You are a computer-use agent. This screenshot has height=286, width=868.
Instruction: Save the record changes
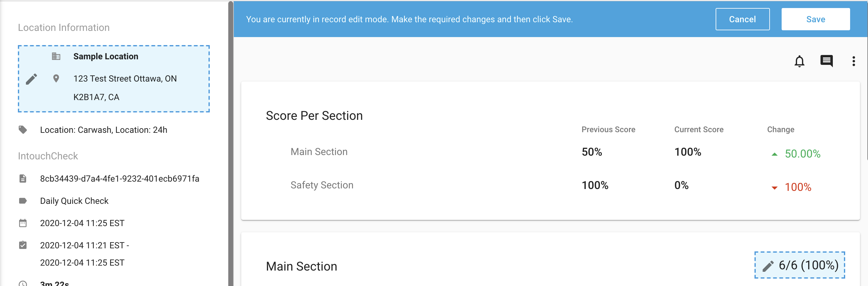815,19
